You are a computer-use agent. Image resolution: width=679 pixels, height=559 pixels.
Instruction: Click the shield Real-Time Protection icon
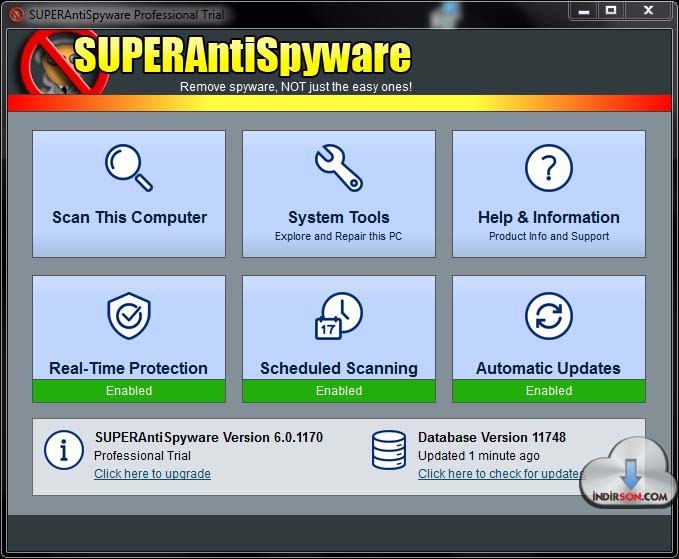click(x=129, y=316)
